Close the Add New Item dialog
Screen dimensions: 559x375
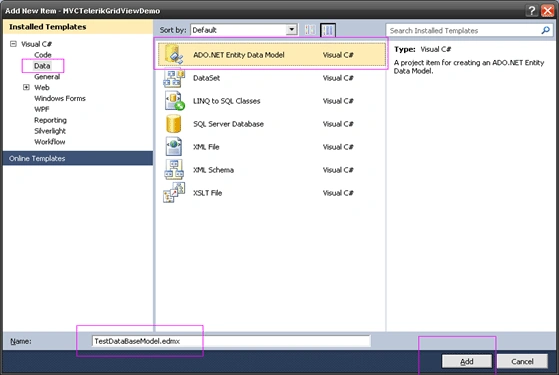548,11
